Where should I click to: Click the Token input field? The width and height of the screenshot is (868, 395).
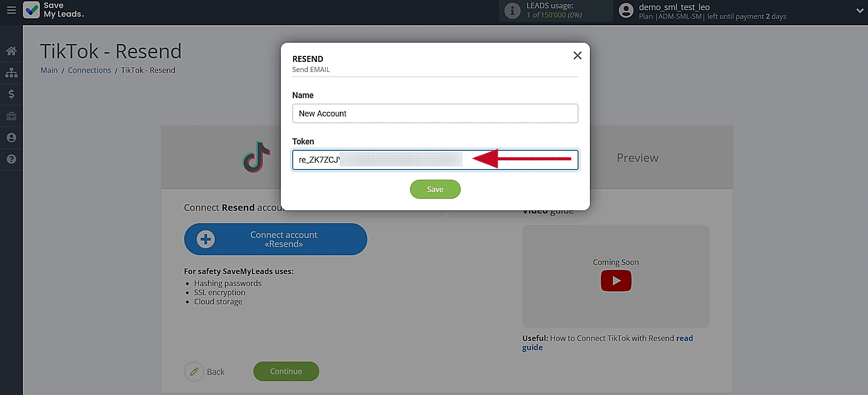coord(435,160)
